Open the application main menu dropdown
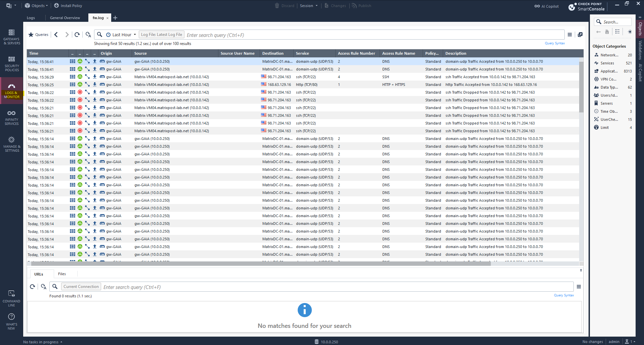This screenshot has height=345, width=644. coord(11,6)
